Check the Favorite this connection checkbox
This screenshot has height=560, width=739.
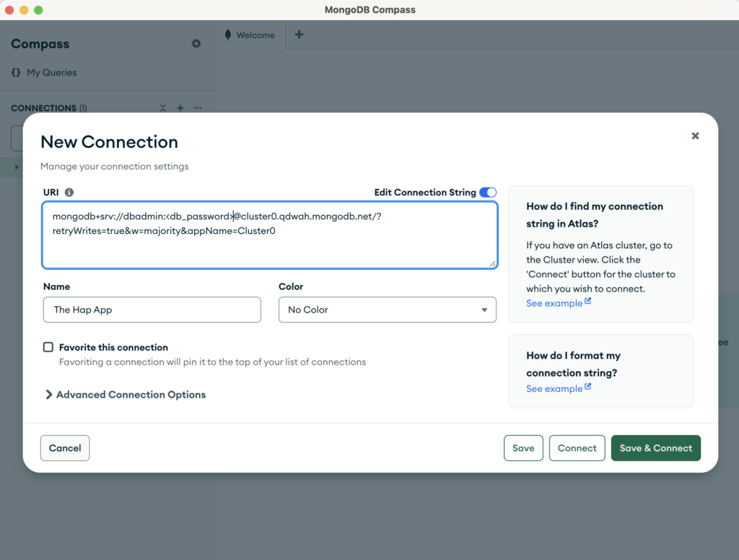(48, 347)
